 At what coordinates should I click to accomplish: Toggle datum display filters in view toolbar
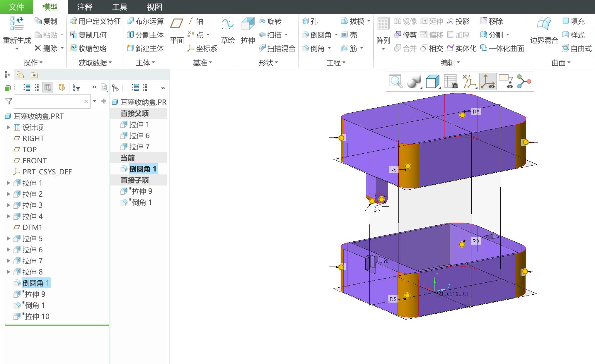(x=469, y=82)
